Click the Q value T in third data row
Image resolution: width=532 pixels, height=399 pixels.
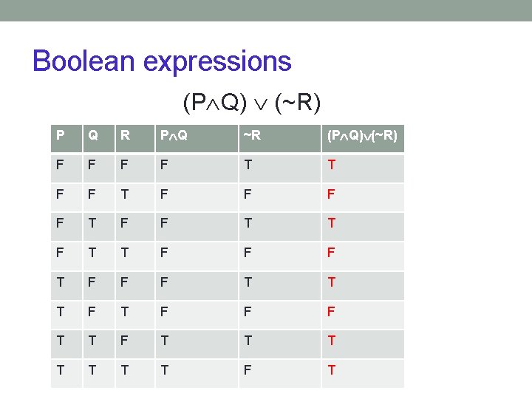[92, 224]
